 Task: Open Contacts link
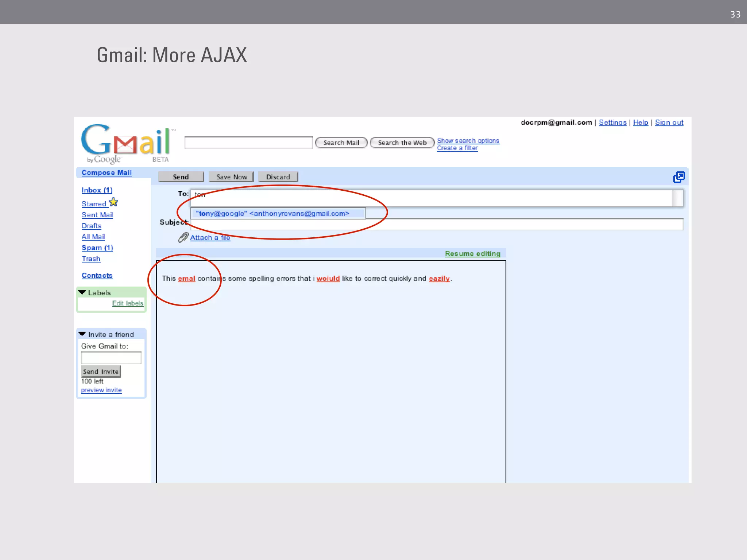(97, 276)
